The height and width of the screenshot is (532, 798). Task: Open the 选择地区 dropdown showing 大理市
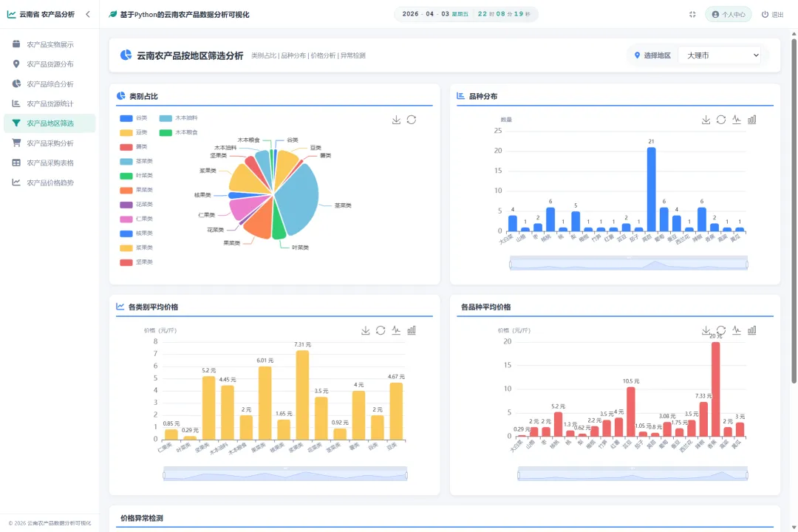(x=719, y=55)
